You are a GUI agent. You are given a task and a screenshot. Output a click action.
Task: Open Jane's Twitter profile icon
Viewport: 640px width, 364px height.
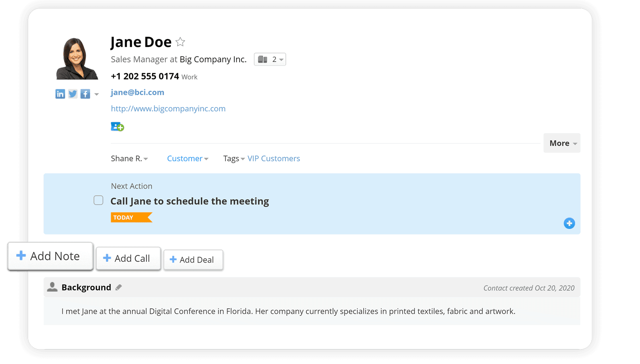tap(73, 94)
